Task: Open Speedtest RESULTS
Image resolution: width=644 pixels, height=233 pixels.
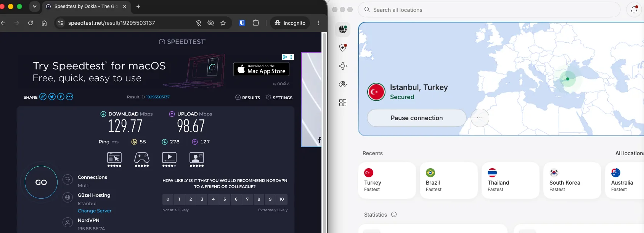Action: (x=247, y=98)
